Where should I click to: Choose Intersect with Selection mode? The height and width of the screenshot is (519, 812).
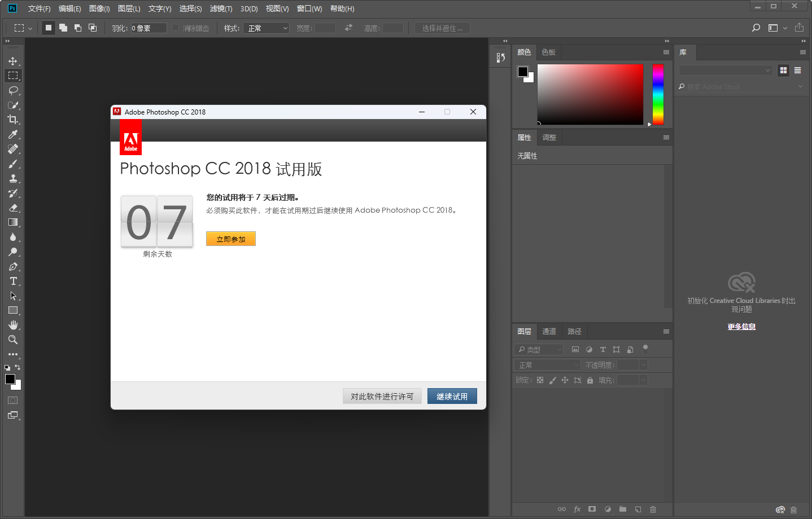(x=93, y=28)
